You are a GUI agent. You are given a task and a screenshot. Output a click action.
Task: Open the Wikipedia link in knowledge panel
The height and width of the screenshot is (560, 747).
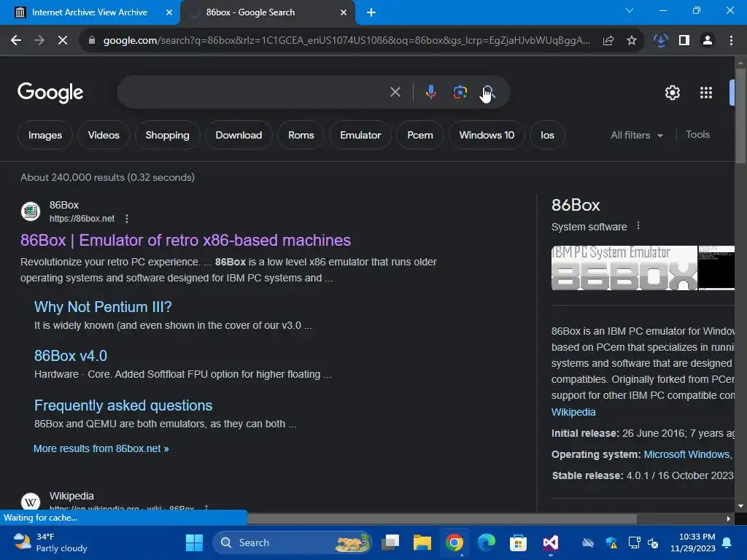click(x=573, y=412)
